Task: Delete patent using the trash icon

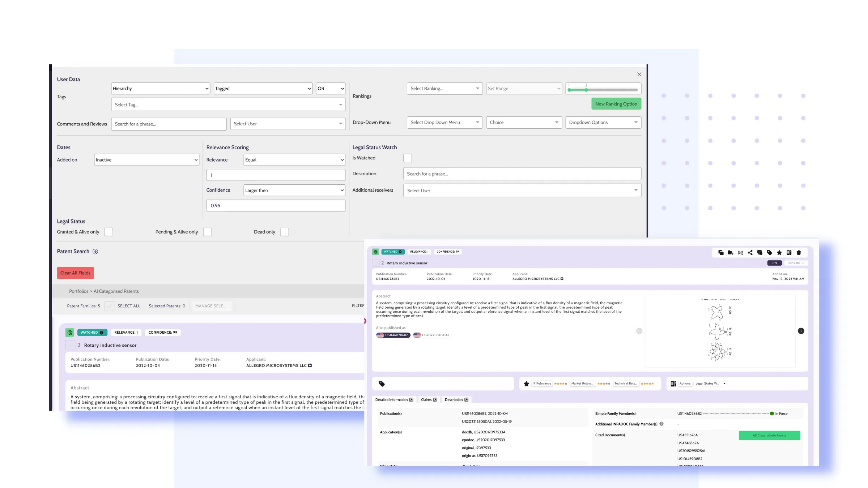Action: point(799,253)
